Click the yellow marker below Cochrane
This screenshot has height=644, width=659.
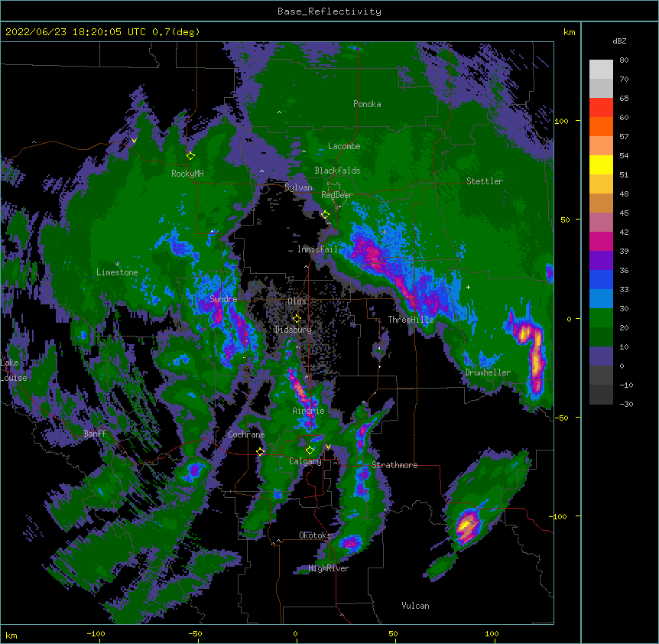click(260, 452)
